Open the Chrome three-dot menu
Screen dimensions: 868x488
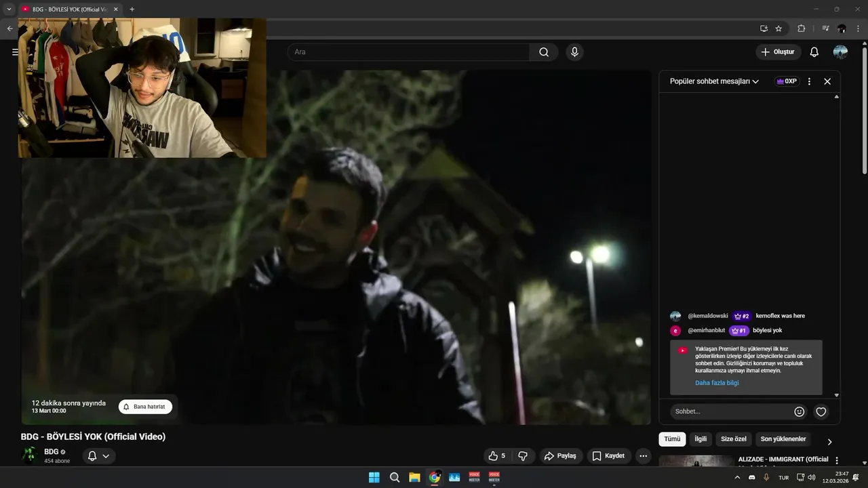(858, 28)
